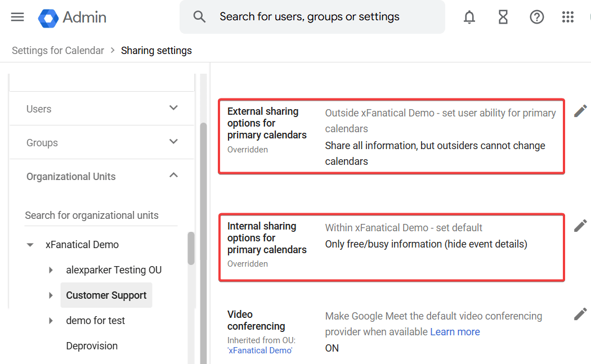Screen dimensions: 591x364
Task: Go back to Settings for Calendar breadcrumb
Action: 57,51
